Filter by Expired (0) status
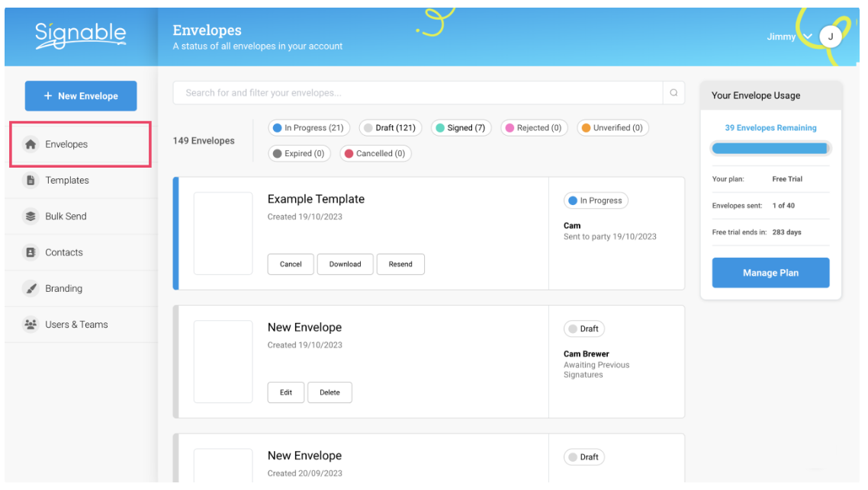 pos(299,154)
